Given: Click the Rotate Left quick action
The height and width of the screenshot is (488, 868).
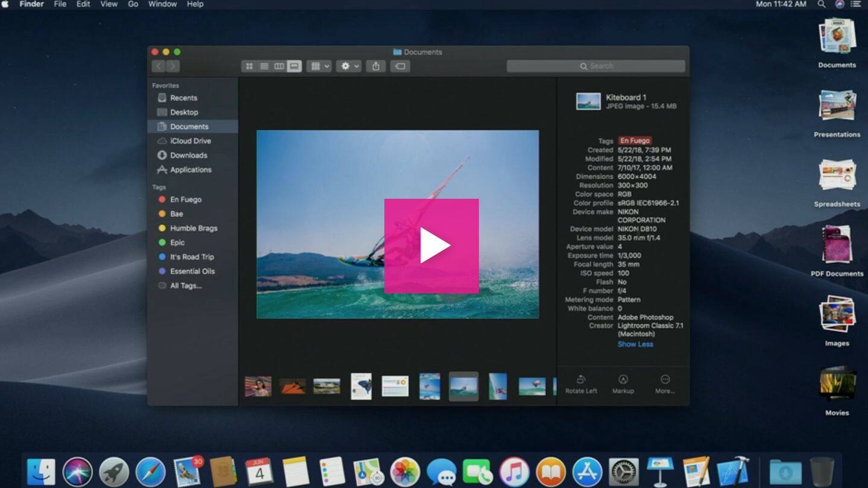Looking at the screenshot, I should point(581,384).
